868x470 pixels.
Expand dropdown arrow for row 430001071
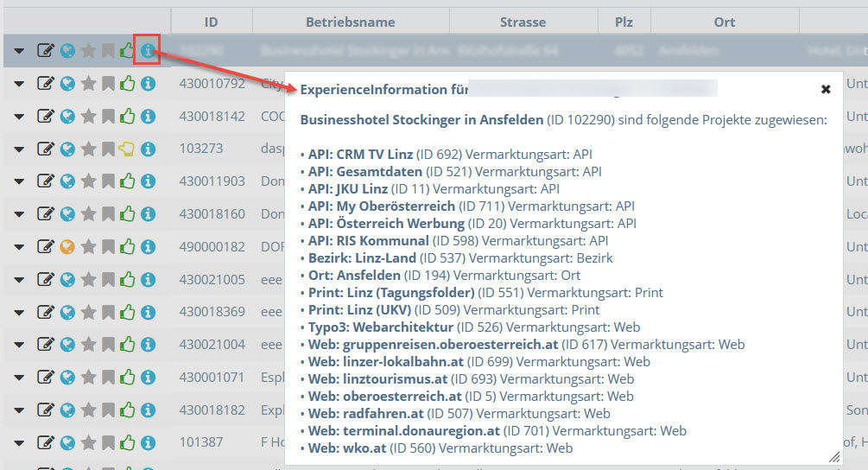point(19,378)
